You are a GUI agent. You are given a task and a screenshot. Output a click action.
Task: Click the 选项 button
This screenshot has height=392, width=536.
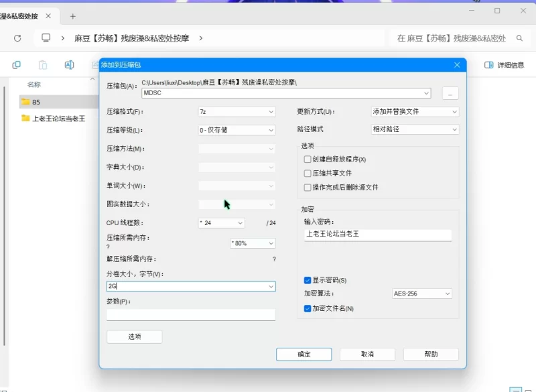coord(135,336)
